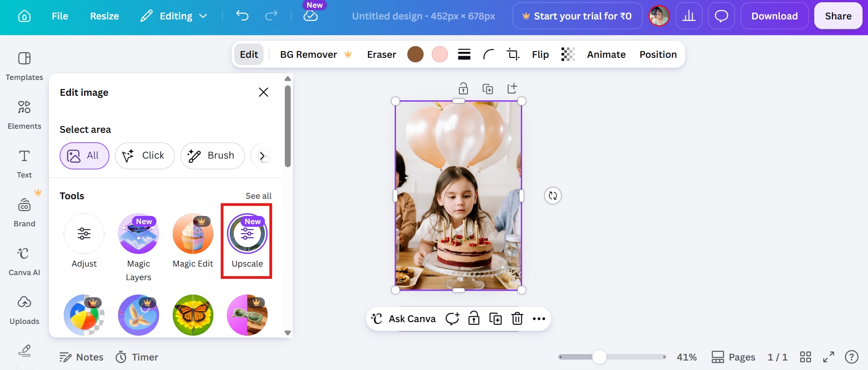Open the Templates sidebar panel
Image resolution: width=868 pixels, height=370 pixels.
(24, 66)
